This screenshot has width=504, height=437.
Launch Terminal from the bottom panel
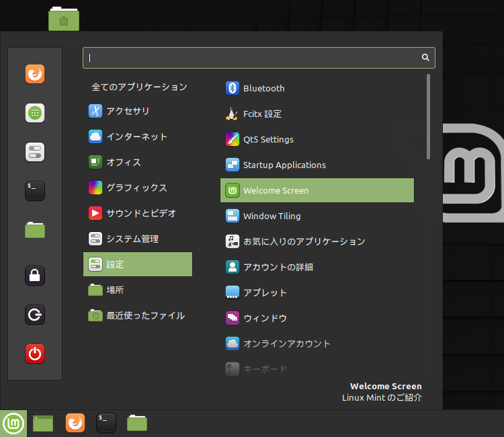[x=106, y=423]
